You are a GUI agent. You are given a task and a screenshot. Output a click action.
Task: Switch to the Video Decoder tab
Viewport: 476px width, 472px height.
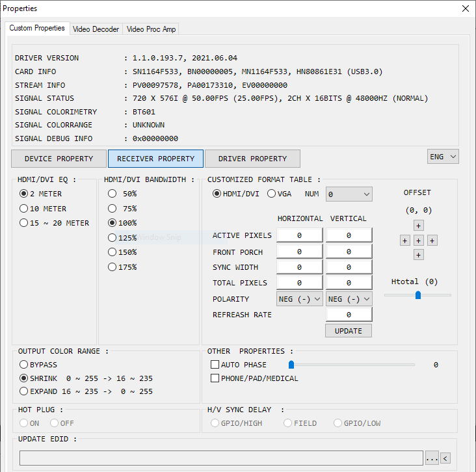click(x=96, y=29)
